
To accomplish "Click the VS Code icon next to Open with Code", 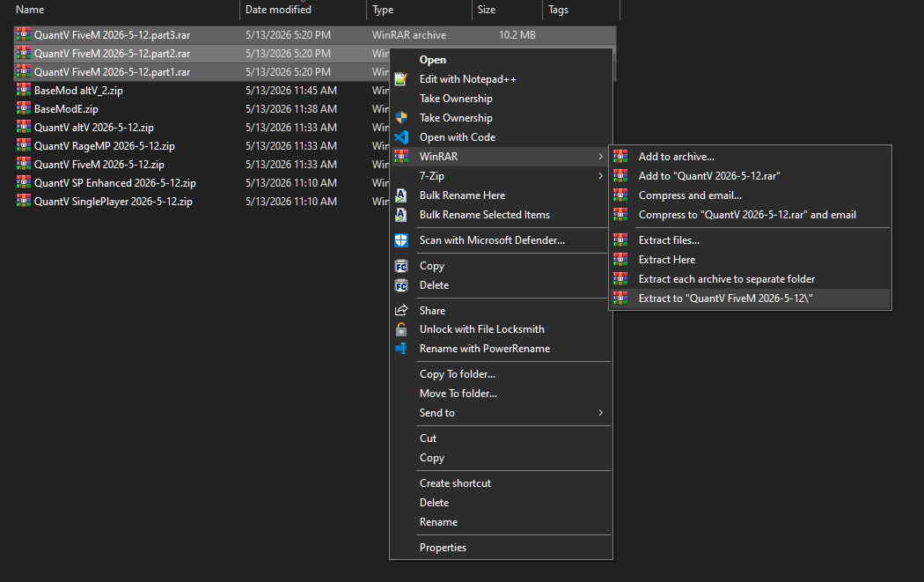I will coord(400,137).
